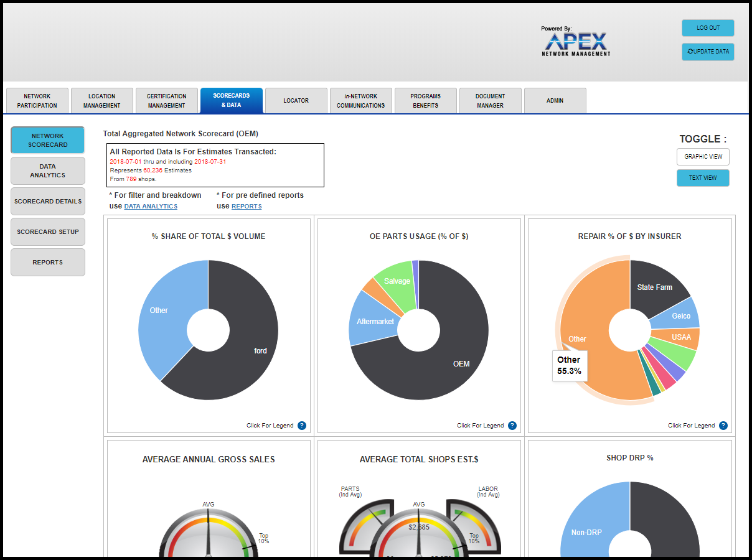
Task: Click the Total Aggregated Network Scorecard (OEM) heading
Action: (181, 134)
